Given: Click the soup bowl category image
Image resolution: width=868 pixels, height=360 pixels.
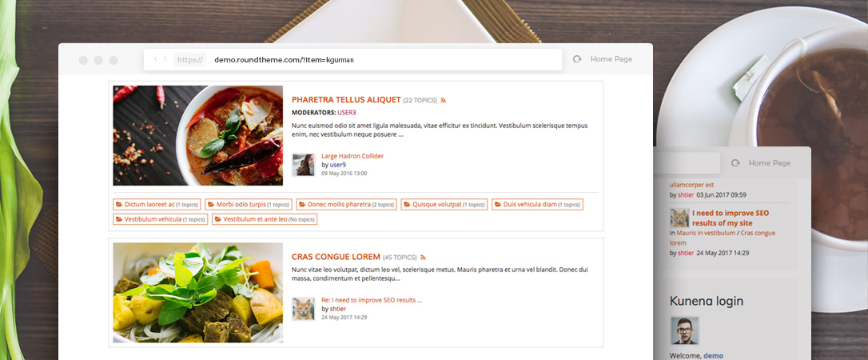Looking at the screenshot, I should point(197,135).
